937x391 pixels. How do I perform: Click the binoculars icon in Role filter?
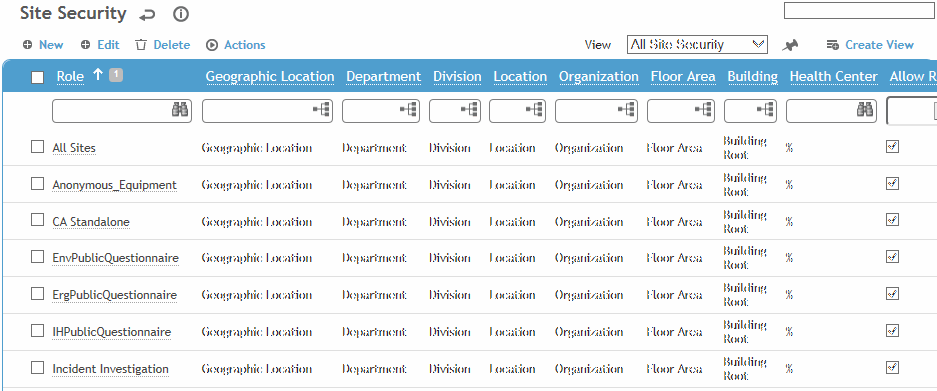pos(179,109)
